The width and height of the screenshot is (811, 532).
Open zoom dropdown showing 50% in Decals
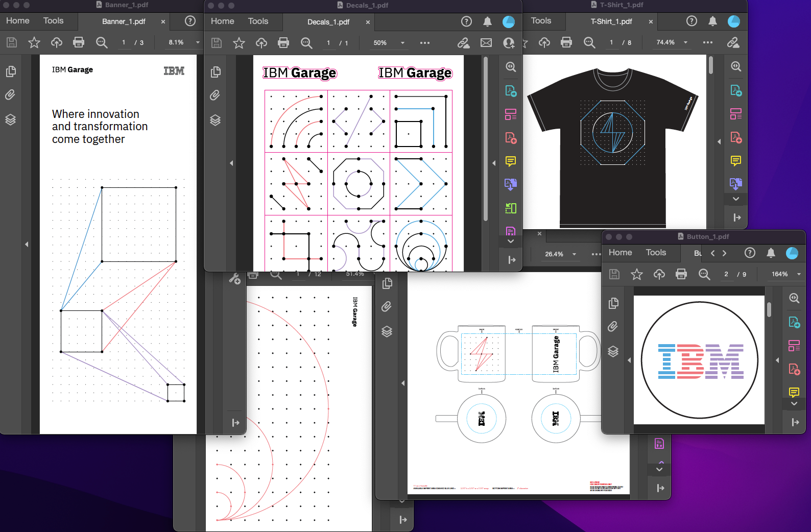coord(402,43)
